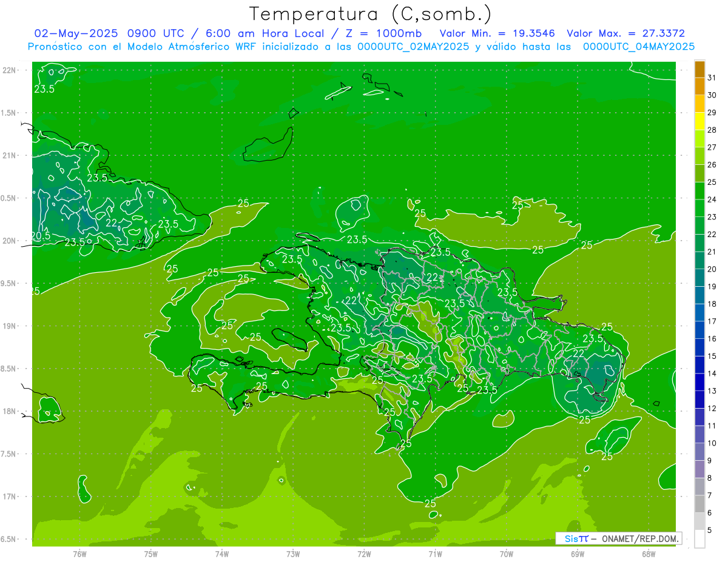
Task: Click the color scale value "10"
Action: [x=712, y=443]
